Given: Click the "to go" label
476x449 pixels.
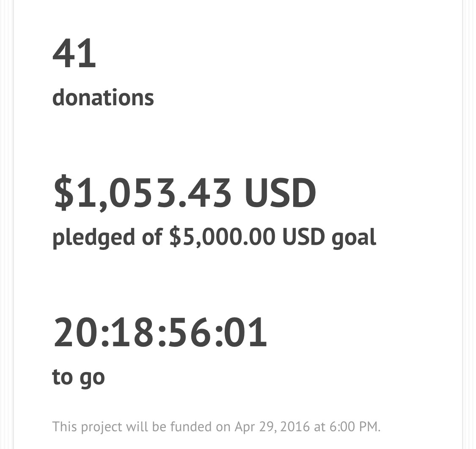Looking at the screenshot, I should point(78,377).
